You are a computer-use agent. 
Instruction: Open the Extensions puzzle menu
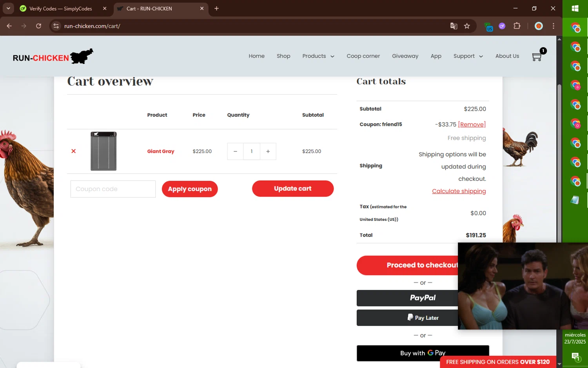[517, 26]
